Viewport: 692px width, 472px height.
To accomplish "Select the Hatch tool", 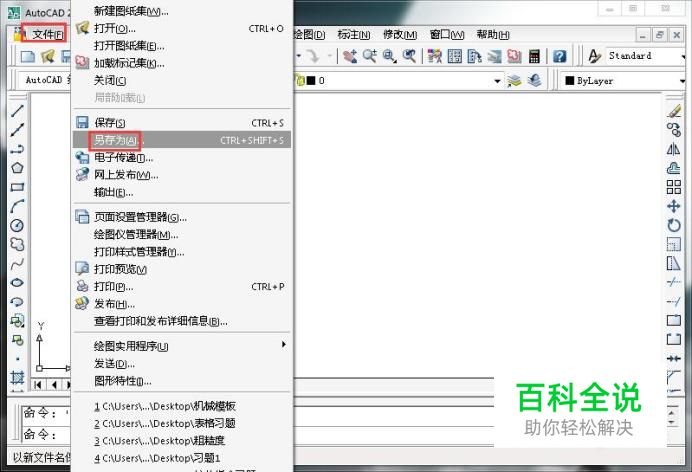I will click(17, 377).
